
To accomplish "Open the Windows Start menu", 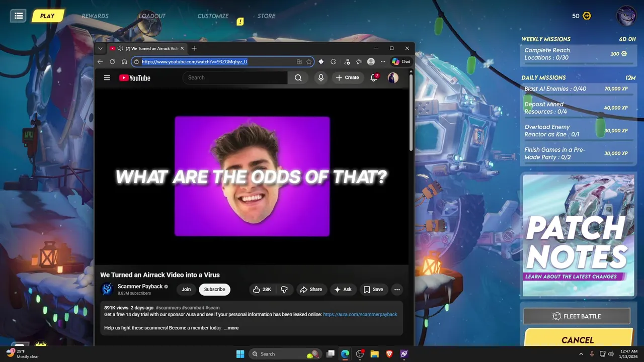I will pyautogui.click(x=240, y=354).
